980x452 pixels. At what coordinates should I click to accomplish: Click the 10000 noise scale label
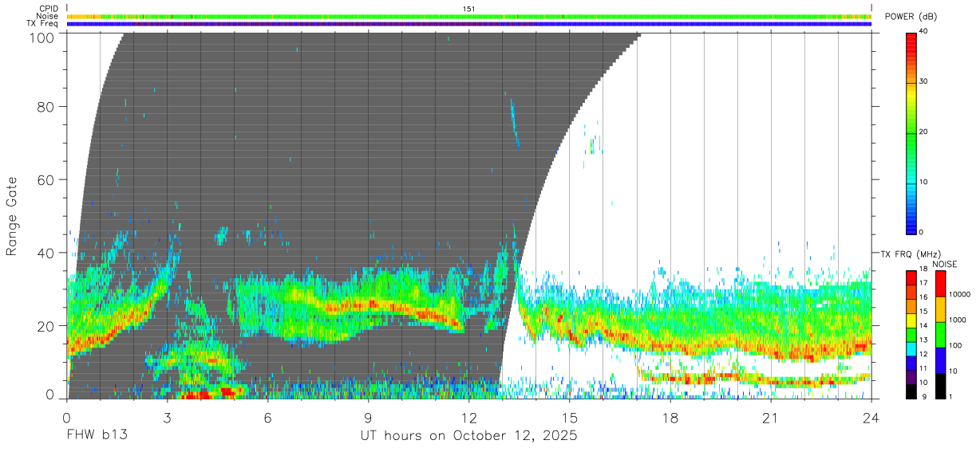[958, 294]
